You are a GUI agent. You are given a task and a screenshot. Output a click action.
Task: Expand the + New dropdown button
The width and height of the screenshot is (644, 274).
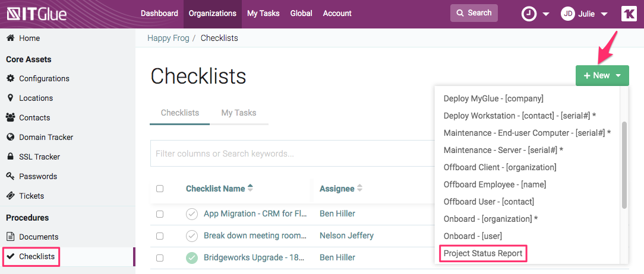(x=602, y=75)
